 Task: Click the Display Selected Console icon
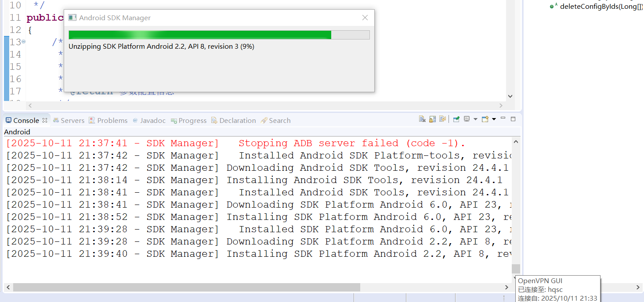(467, 119)
